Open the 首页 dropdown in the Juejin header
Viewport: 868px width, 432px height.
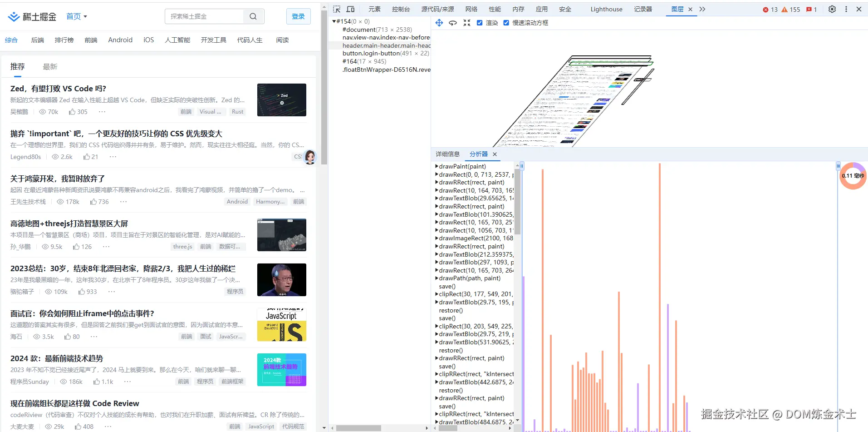[x=77, y=17]
